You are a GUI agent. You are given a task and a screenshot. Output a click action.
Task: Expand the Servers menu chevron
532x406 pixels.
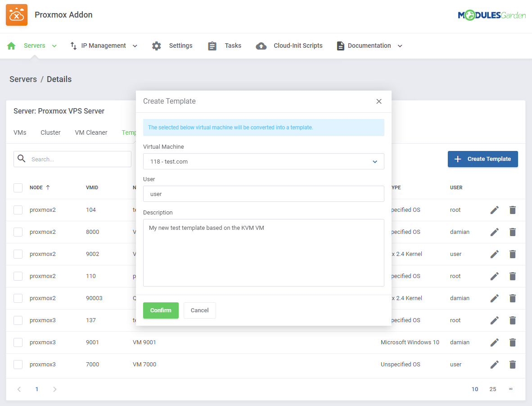click(x=54, y=46)
